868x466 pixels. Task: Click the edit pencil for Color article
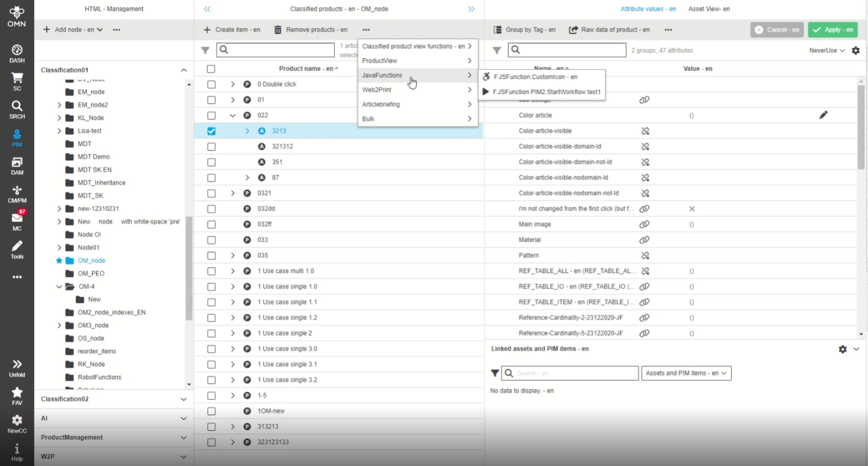coord(823,115)
